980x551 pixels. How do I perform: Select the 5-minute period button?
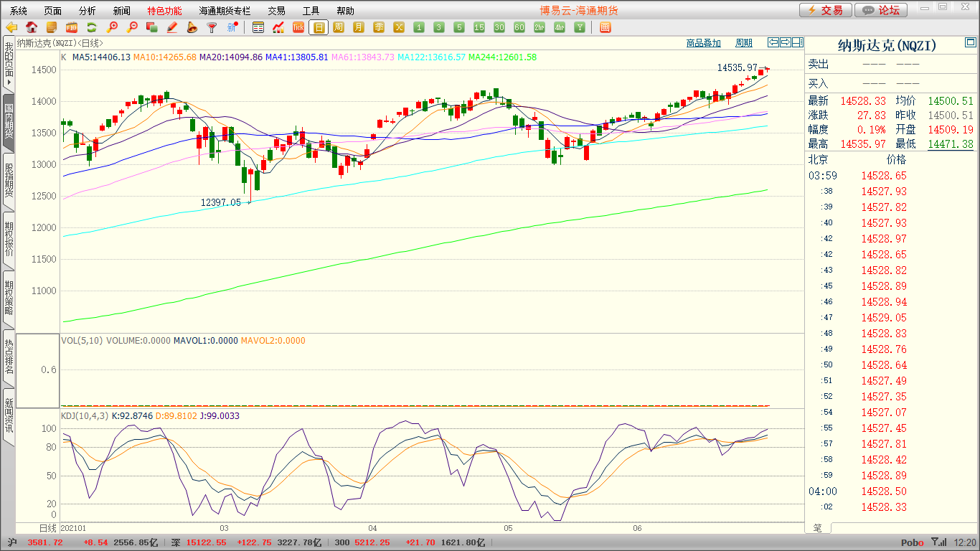[459, 28]
